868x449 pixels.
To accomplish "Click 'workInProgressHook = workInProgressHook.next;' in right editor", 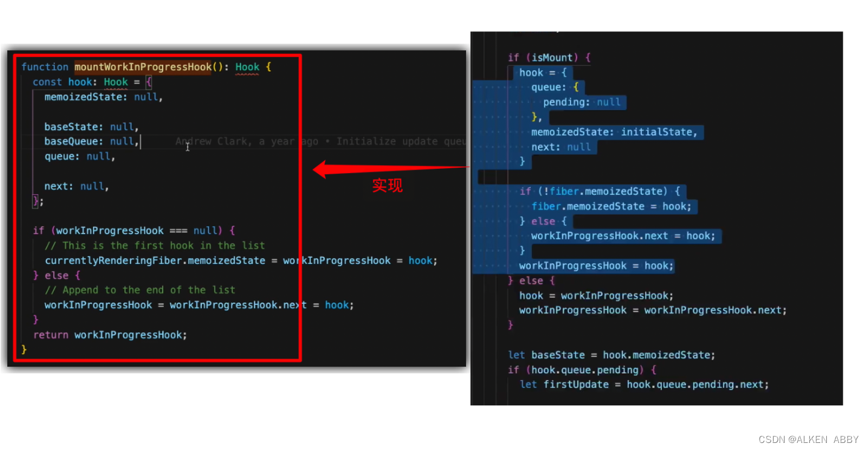I will click(x=653, y=310).
